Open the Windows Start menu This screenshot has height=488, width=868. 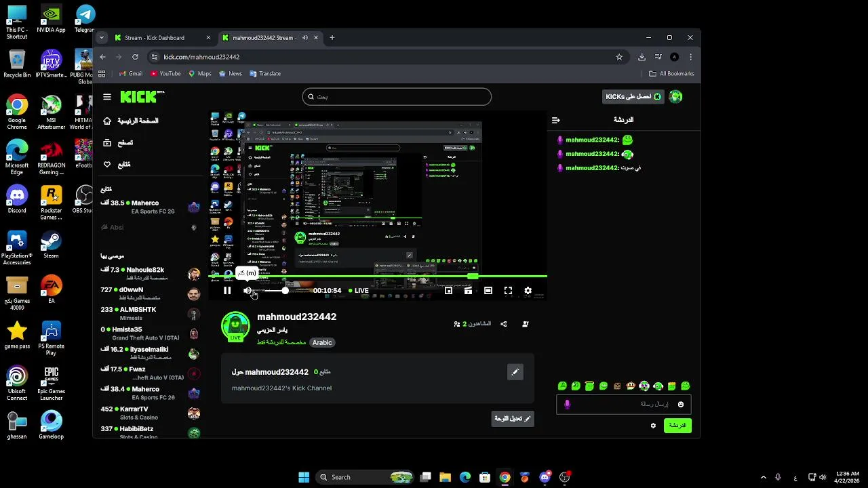(x=304, y=477)
